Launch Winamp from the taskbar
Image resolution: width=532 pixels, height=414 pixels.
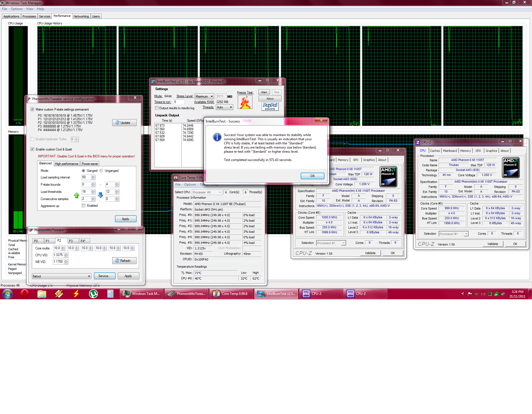tap(59, 294)
